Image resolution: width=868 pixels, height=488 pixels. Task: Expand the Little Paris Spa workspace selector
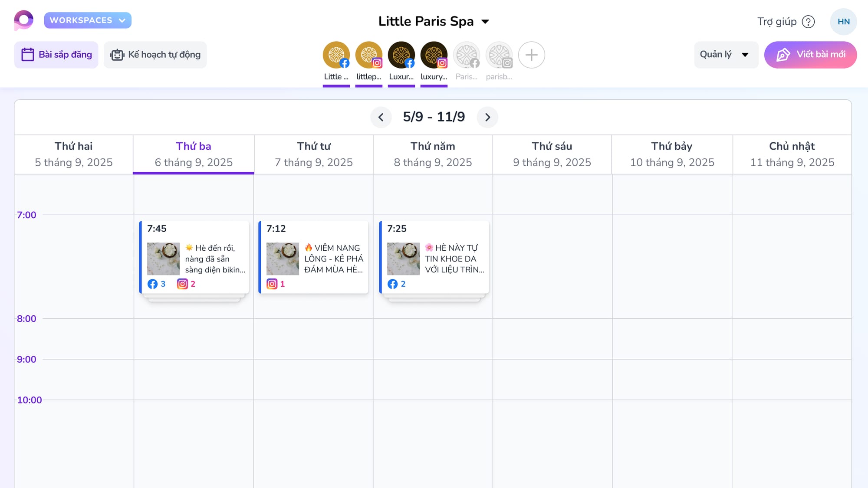click(434, 21)
